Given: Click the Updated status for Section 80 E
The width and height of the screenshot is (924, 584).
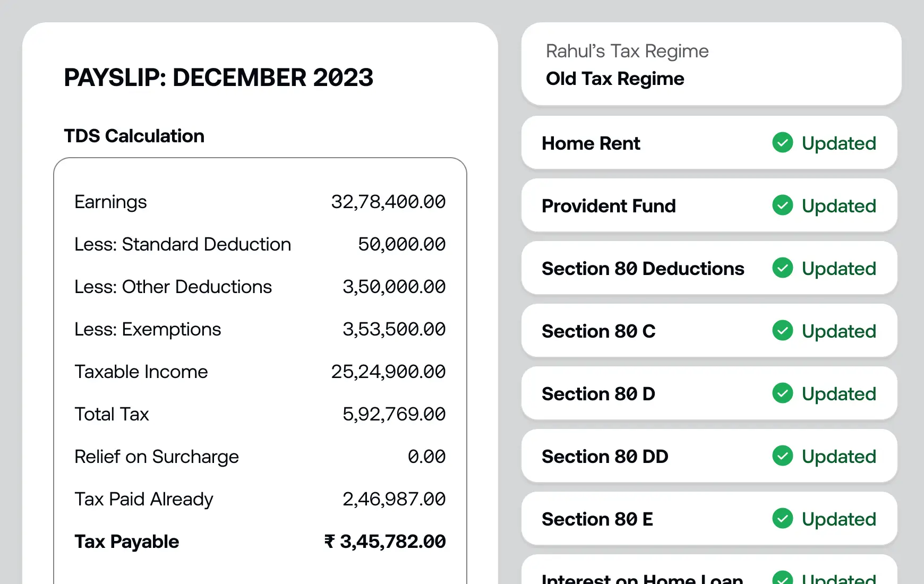Looking at the screenshot, I should coord(839,519).
